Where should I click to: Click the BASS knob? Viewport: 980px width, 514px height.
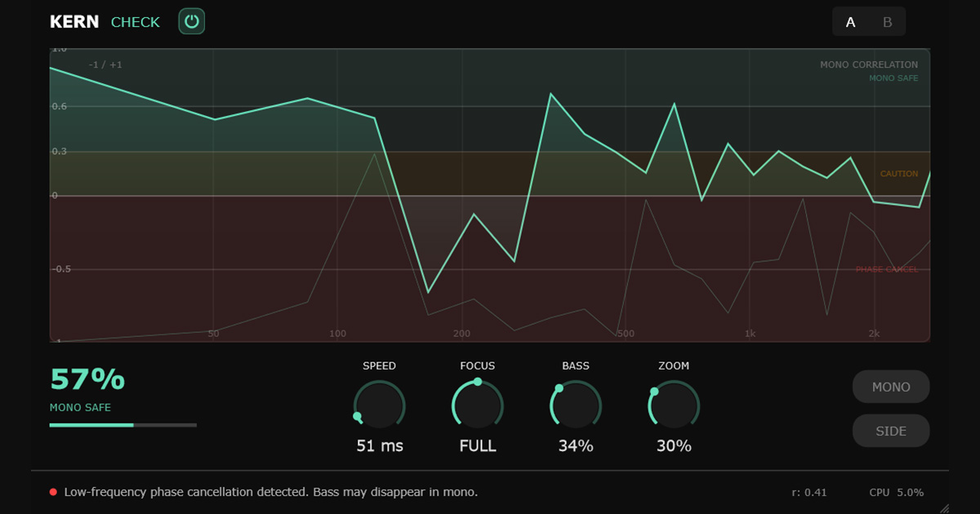coord(575,405)
